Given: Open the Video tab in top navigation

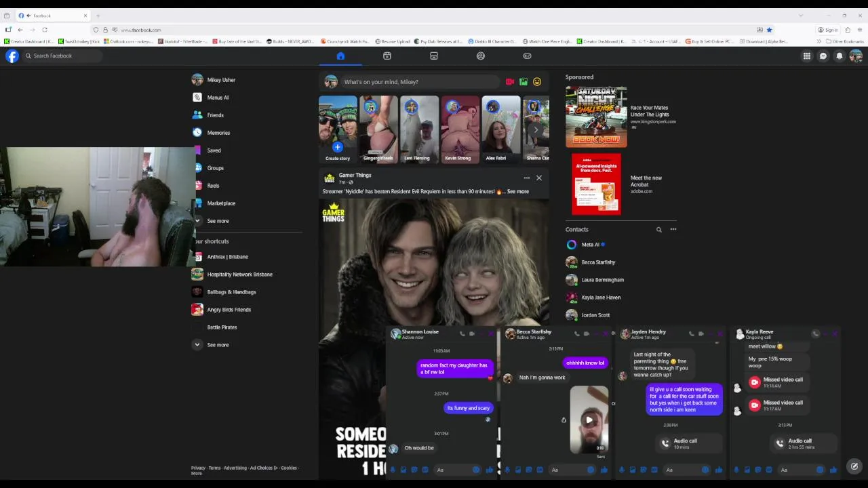Looking at the screenshot, I should (x=387, y=56).
